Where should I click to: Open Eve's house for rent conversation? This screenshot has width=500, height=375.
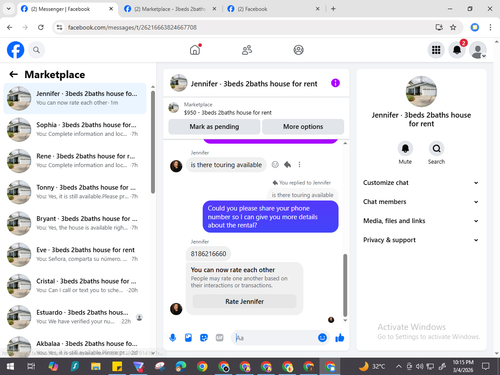click(75, 254)
